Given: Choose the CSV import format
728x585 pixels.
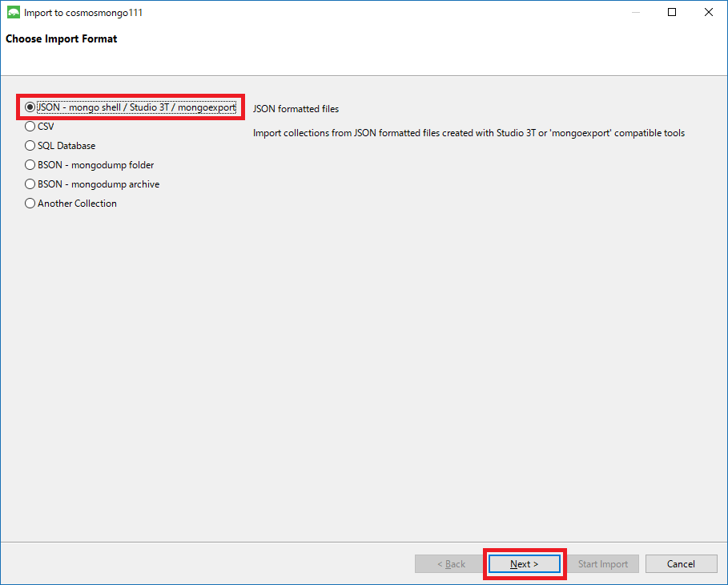Looking at the screenshot, I should coord(39,127).
